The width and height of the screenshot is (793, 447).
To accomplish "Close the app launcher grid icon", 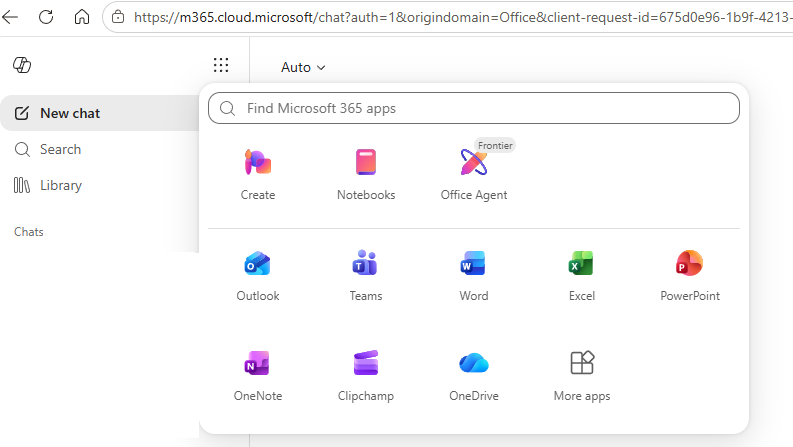I will point(221,65).
